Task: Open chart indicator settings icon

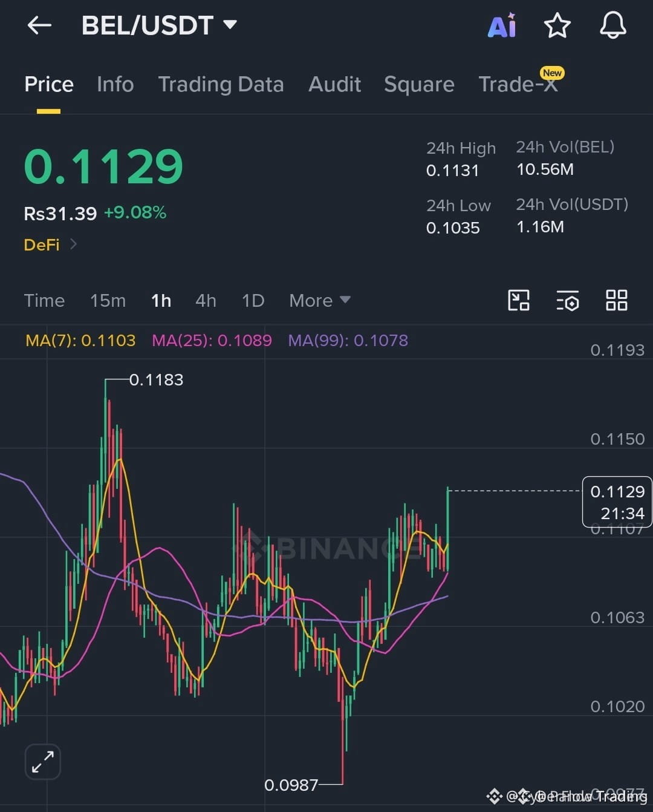Action: pos(568,300)
